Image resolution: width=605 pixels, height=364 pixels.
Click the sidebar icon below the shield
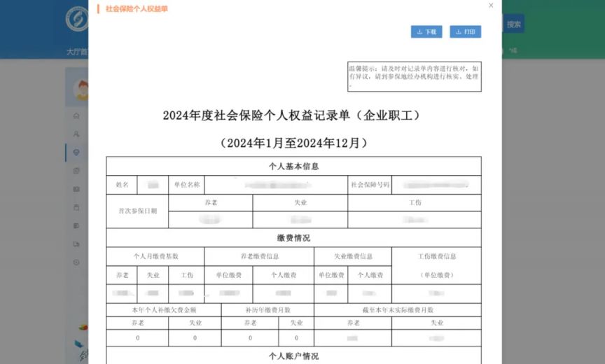click(x=76, y=170)
